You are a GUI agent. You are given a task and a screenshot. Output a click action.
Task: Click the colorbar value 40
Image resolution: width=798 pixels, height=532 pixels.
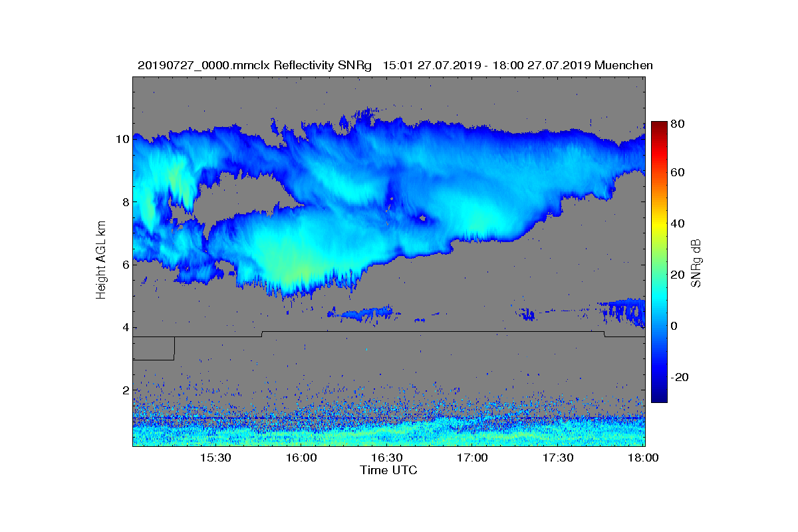[x=678, y=223]
